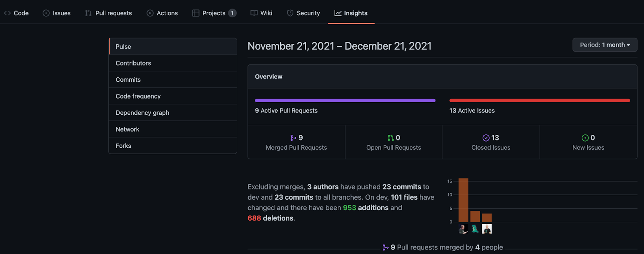Click the first contributor avatar under chart
The height and width of the screenshot is (254, 644).
tap(463, 229)
